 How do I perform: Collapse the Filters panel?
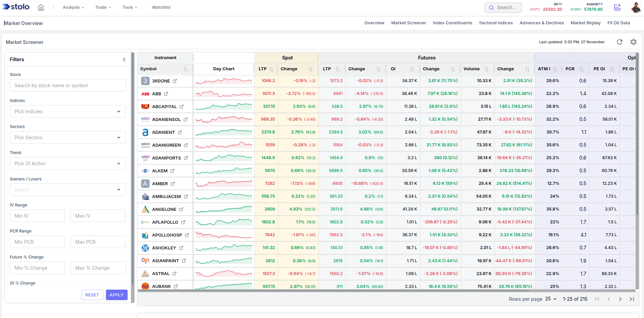tap(124, 59)
